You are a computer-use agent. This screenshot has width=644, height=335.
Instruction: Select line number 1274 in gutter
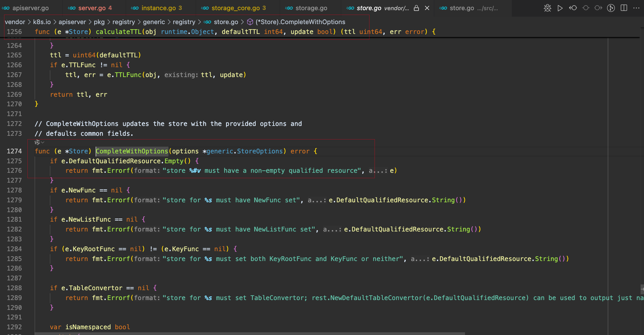tap(14, 151)
